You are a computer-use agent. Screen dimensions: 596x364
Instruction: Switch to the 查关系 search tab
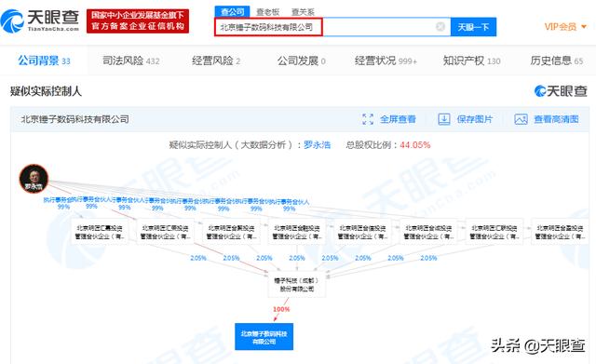tap(303, 12)
